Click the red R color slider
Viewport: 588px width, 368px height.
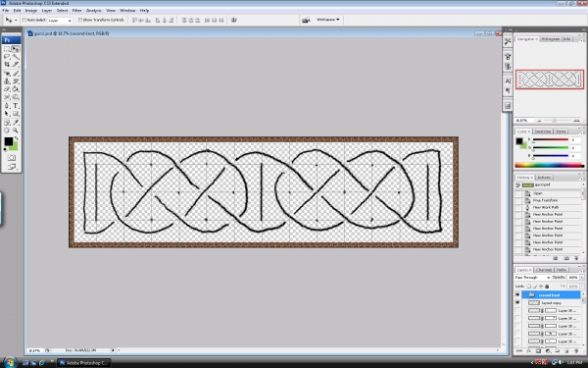pyautogui.click(x=551, y=139)
